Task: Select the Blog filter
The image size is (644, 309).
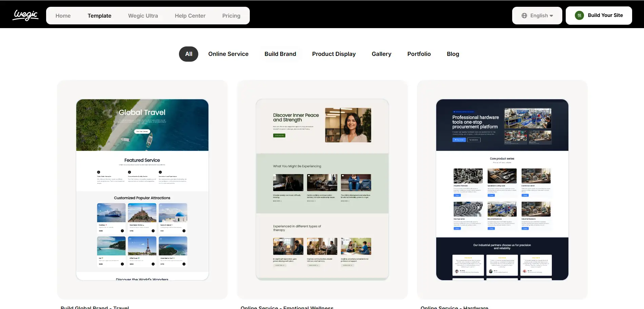Action: click(453, 54)
